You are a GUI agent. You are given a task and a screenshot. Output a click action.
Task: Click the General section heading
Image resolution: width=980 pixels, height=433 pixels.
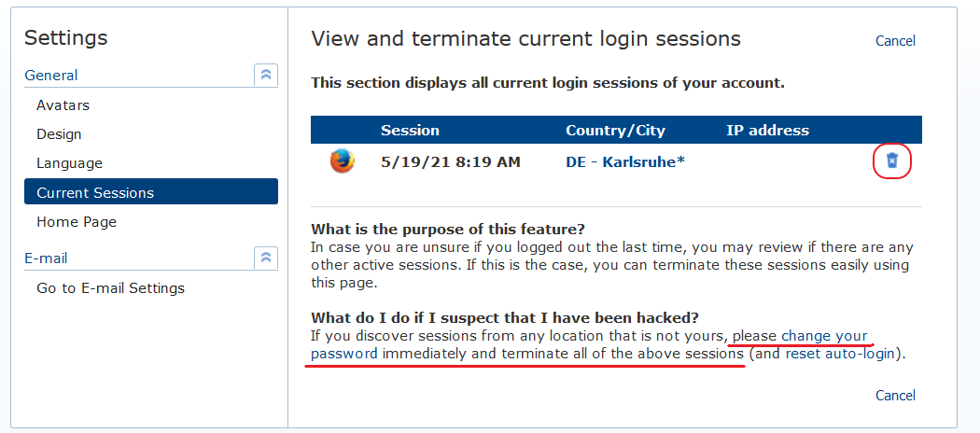pyautogui.click(x=51, y=75)
